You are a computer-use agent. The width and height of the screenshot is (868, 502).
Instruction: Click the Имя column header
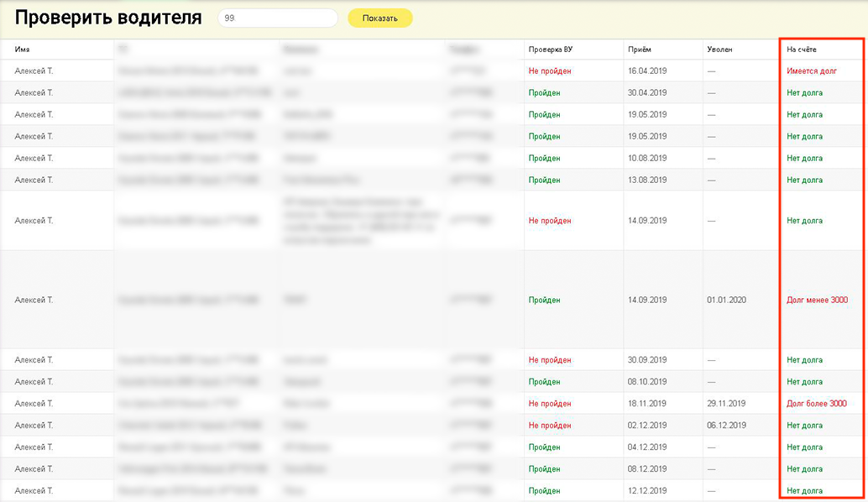point(23,50)
